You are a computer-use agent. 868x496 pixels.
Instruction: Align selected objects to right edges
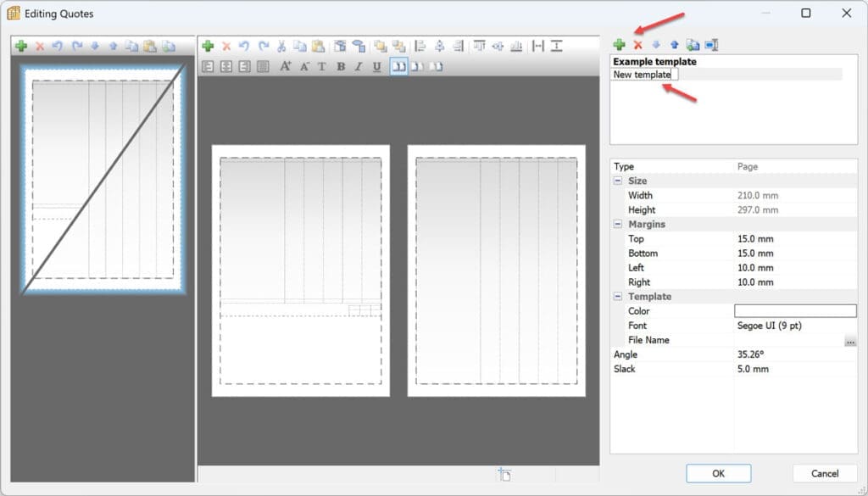click(459, 46)
